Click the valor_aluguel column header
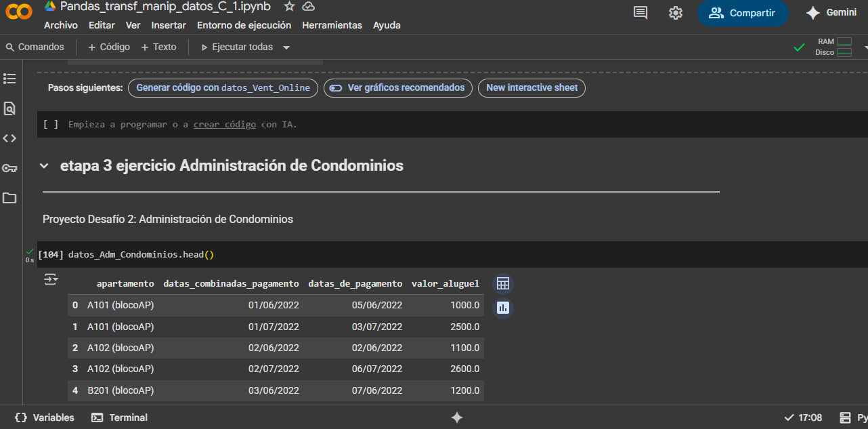The image size is (868, 429). pos(446,284)
